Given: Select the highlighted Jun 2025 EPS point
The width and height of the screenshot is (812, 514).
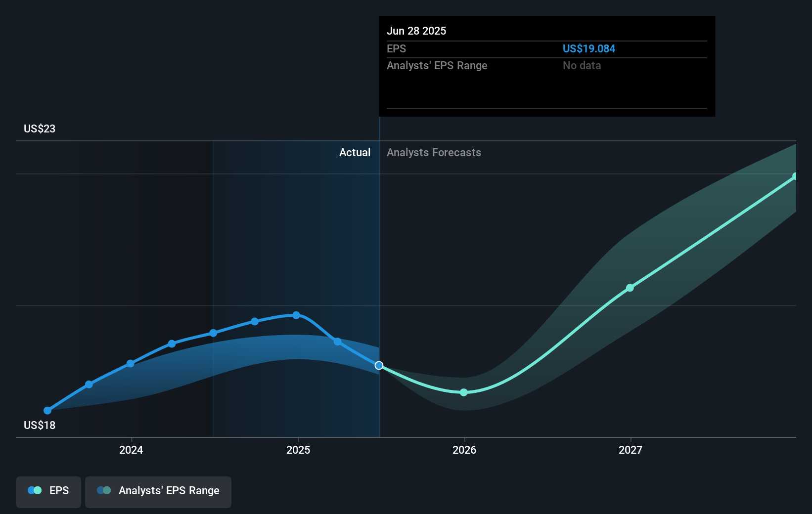Looking at the screenshot, I should (379, 366).
